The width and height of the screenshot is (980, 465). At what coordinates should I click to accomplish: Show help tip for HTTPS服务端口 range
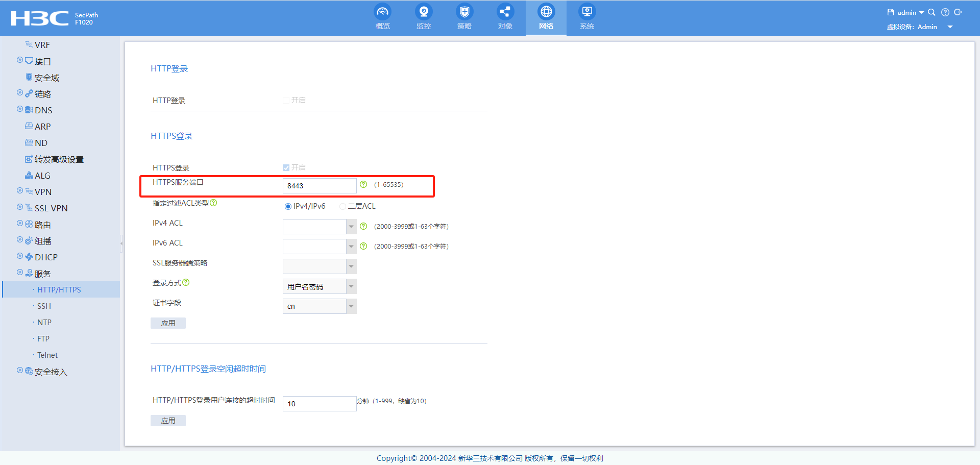pos(363,184)
